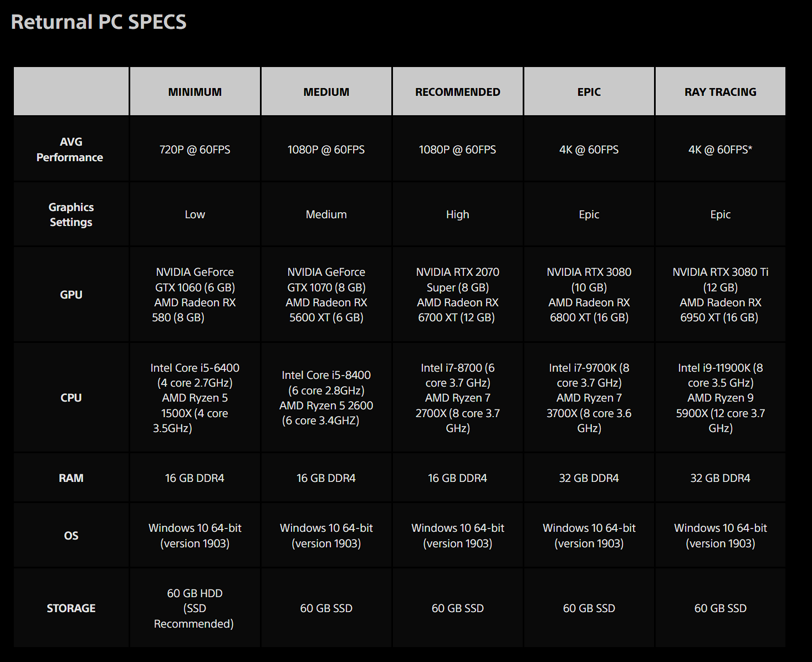Image resolution: width=812 pixels, height=662 pixels.
Task: Click the 720P @ 60FPS cell
Action: (195, 150)
